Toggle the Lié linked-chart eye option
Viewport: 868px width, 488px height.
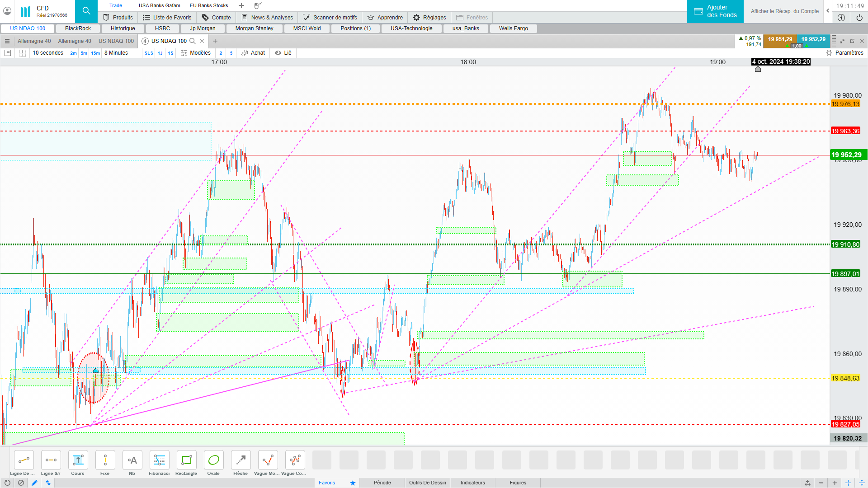[x=283, y=53]
